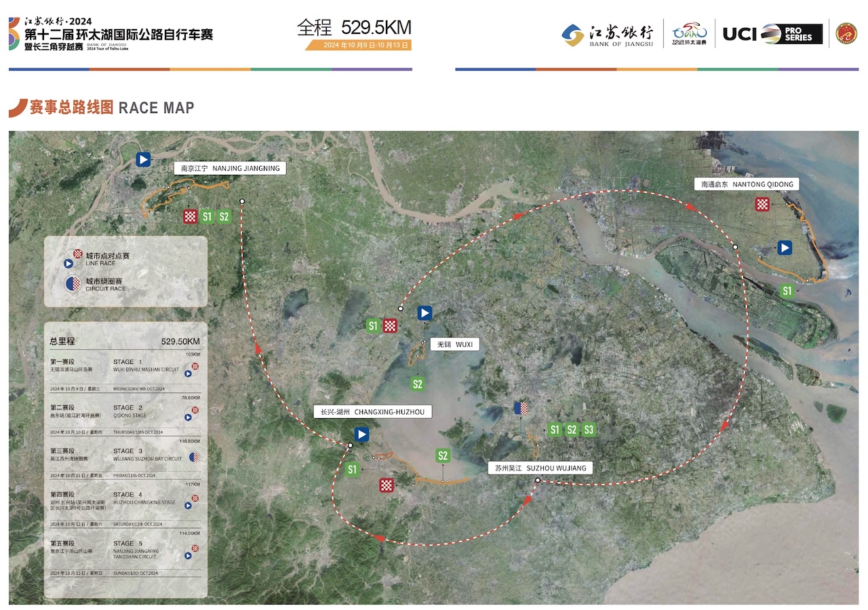Select the Nanjing Jiangning start play icon
The image size is (868, 610).
coord(143,159)
